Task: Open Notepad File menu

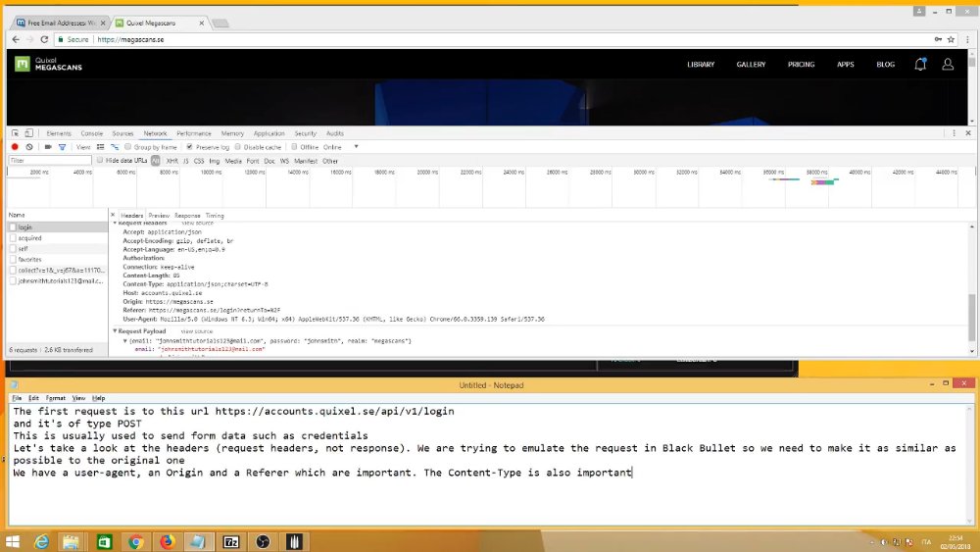Action: (x=17, y=398)
